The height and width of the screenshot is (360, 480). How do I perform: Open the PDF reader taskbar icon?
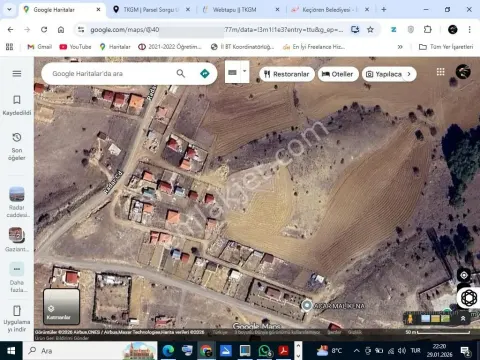[284, 351]
